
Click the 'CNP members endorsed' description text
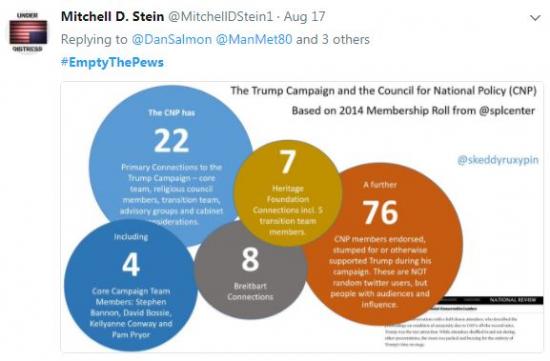coord(380,272)
